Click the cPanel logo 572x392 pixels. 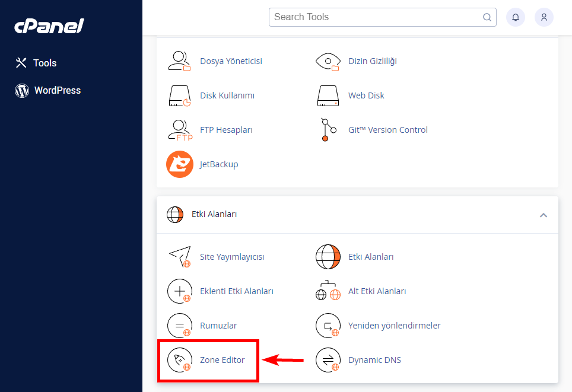pos(49,26)
